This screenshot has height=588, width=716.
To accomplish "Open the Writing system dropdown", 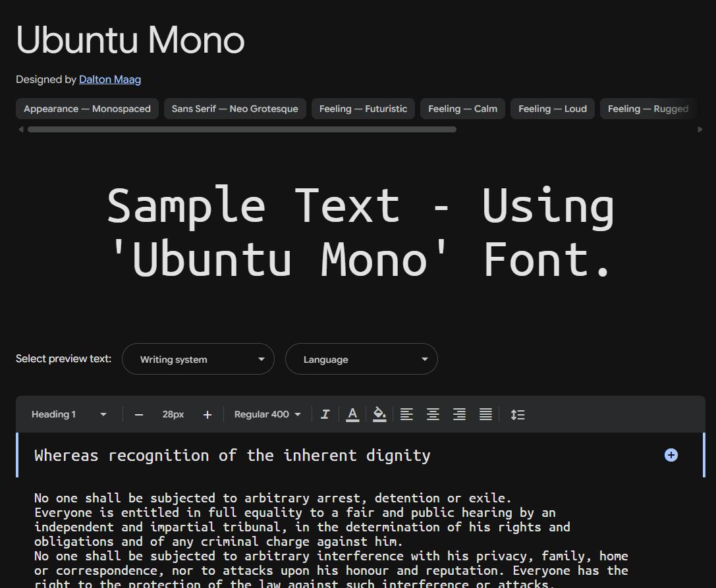I will pyautogui.click(x=198, y=360).
